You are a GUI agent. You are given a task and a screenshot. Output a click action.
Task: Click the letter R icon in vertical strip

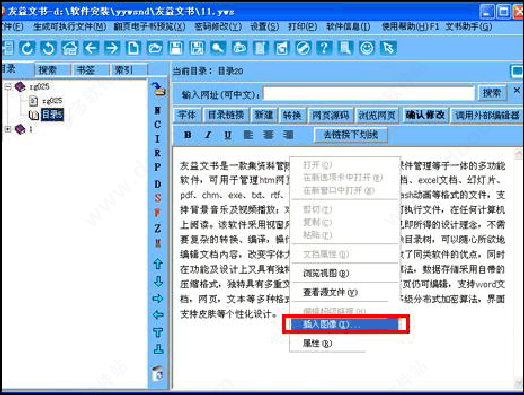coord(158,153)
